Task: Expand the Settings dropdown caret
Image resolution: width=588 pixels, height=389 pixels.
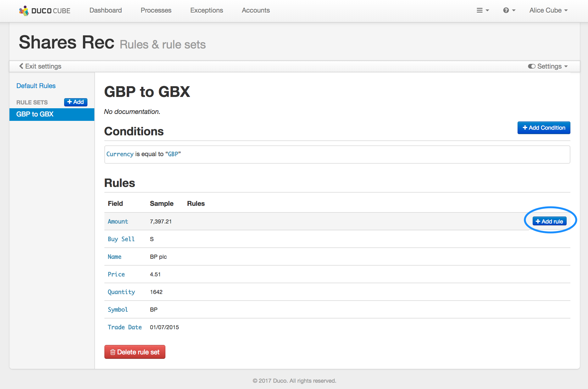Action: pyautogui.click(x=566, y=66)
